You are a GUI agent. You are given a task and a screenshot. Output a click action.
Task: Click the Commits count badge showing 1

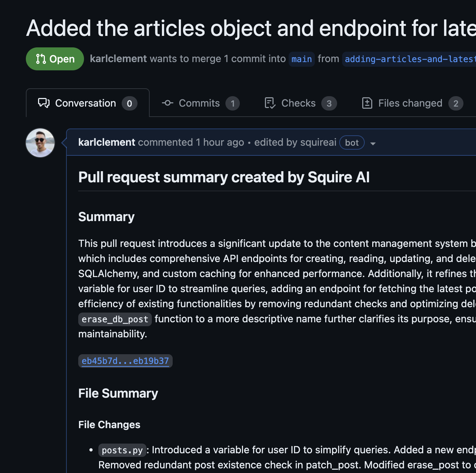click(x=233, y=104)
